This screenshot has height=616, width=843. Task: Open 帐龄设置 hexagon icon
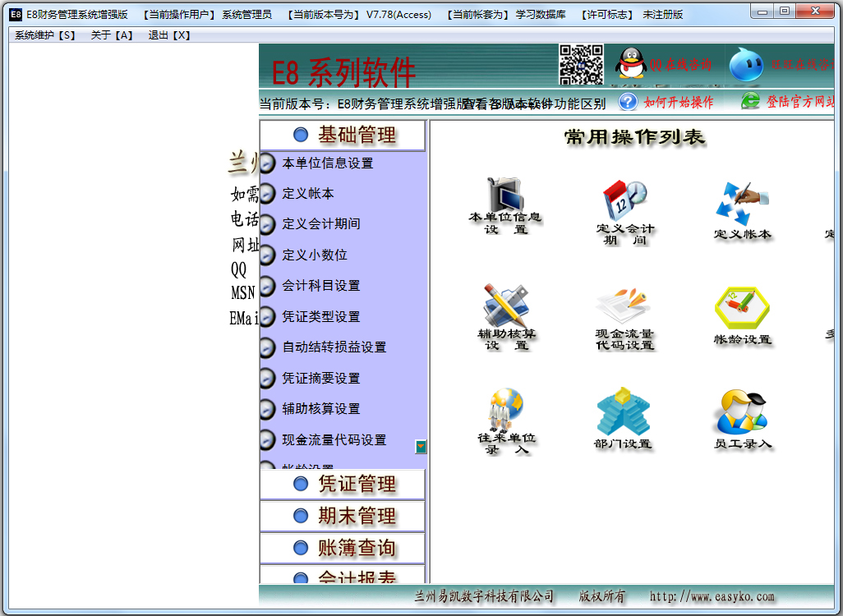pos(742,307)
